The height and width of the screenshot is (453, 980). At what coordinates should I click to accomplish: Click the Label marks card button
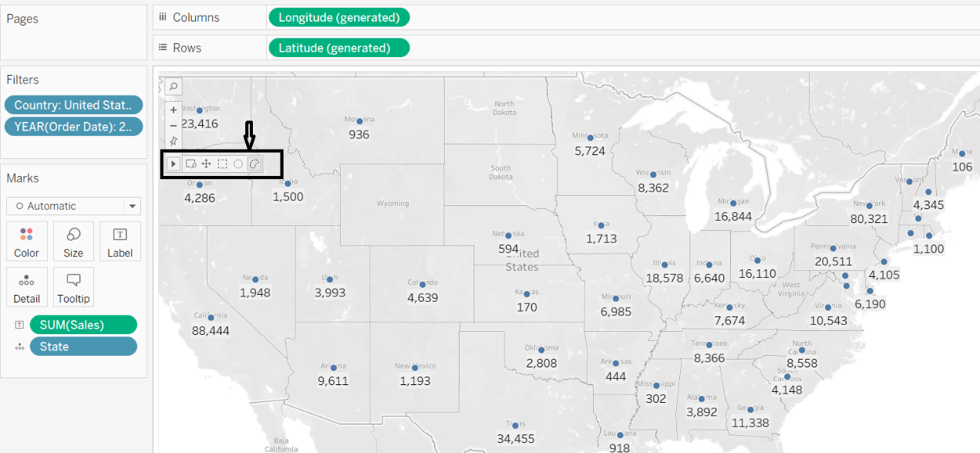pyautogui.click(x=120, y=241)
